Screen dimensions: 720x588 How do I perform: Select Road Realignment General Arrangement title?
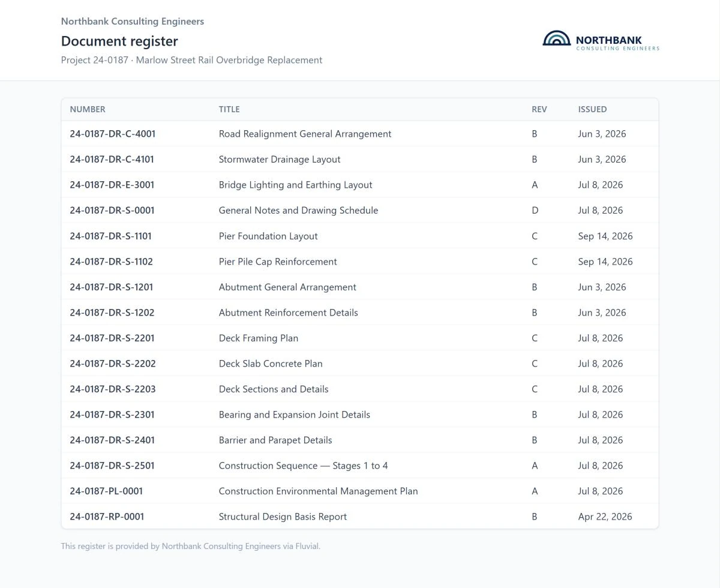[x=305, y=134]
